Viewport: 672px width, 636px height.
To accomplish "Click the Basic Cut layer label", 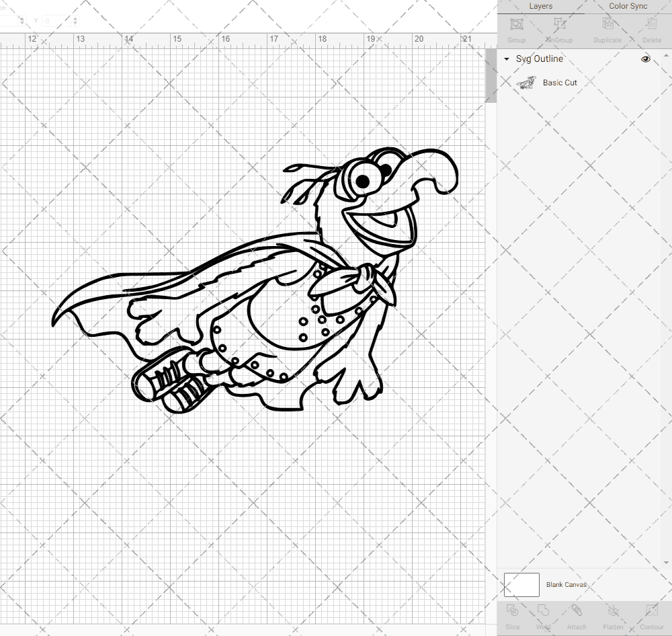I will tap(560, 83).
